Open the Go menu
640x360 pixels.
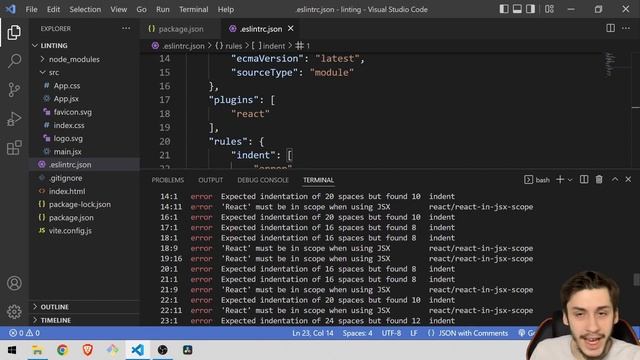click(141, 9)
